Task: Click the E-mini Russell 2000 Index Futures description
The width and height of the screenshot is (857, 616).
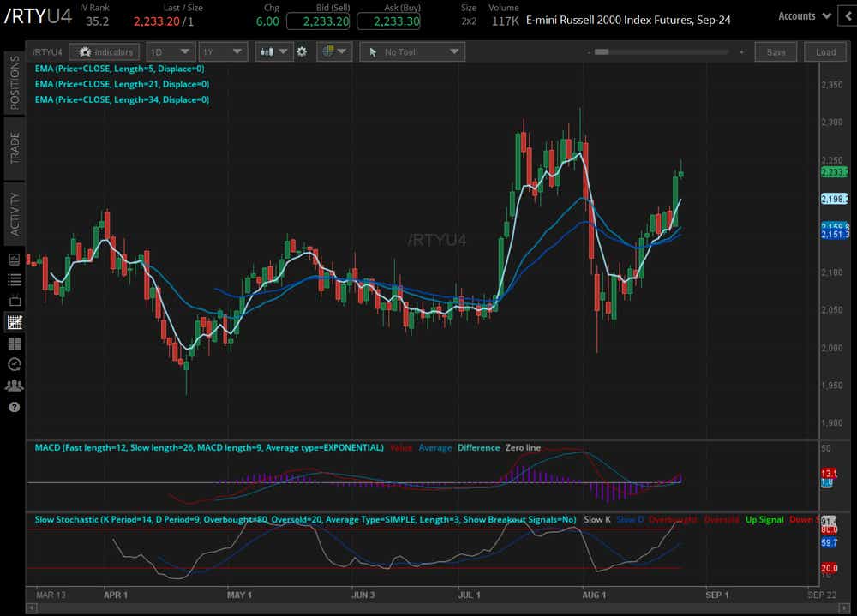Action: [628, 21]
